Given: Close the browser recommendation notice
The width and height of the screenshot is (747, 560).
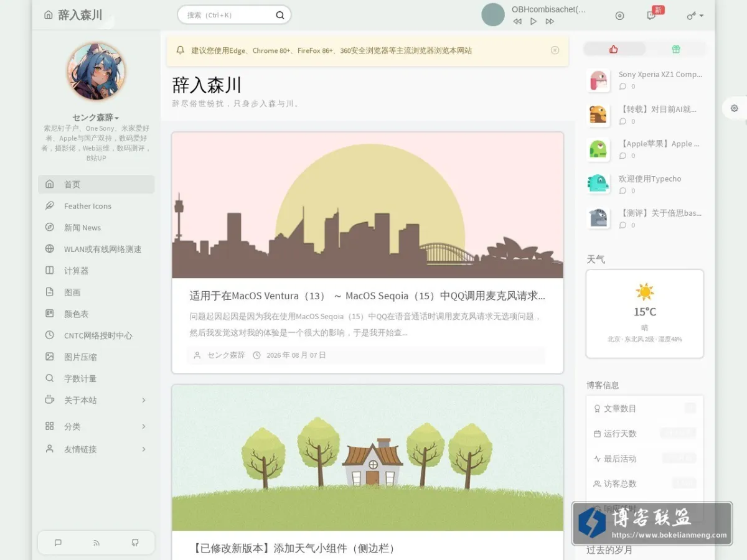Looking at the screenshot, I should point(555,50).
